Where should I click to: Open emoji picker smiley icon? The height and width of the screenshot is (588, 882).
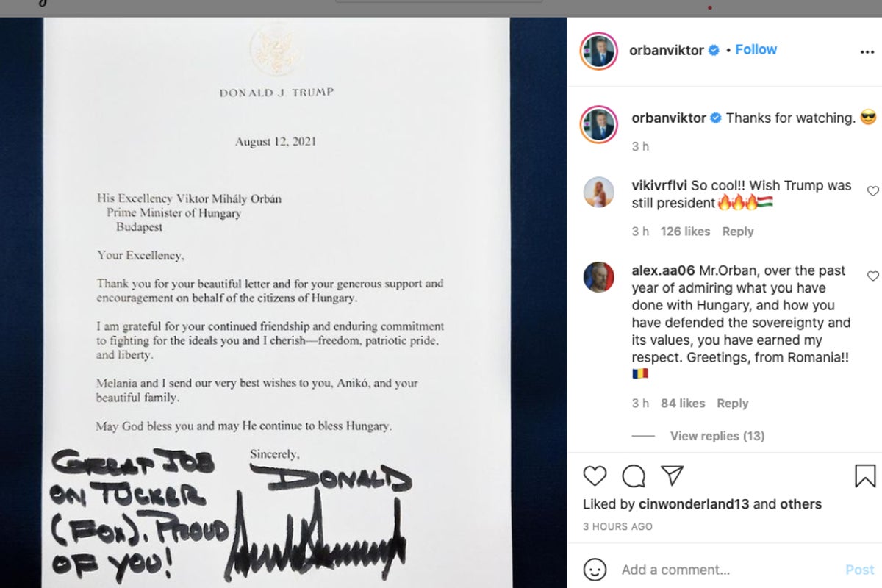[595, 570]
